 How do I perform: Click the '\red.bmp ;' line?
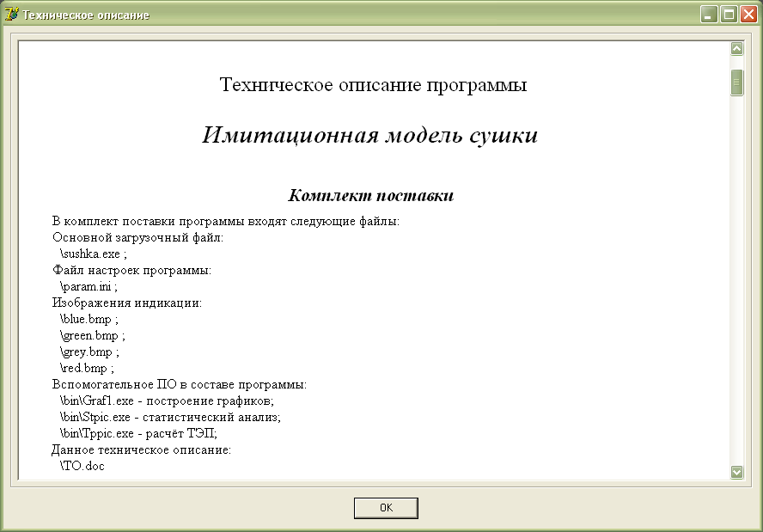click(87, 369)
